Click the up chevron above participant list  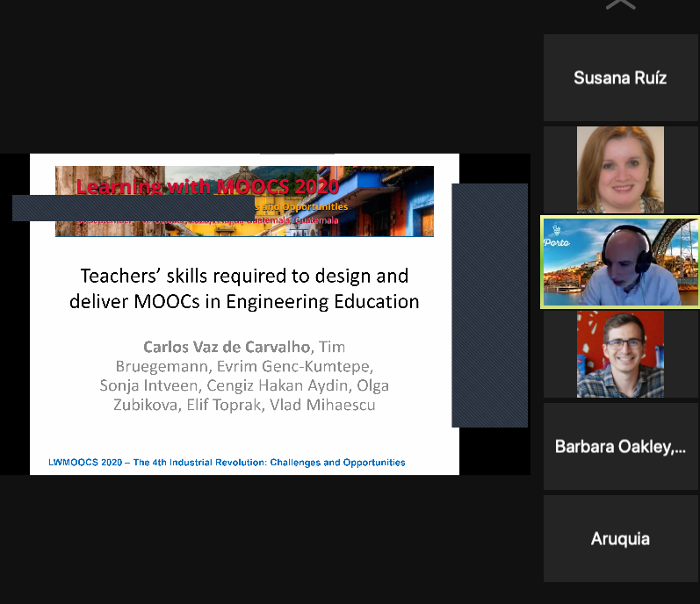pyautogui.click(x=621, y=4)
